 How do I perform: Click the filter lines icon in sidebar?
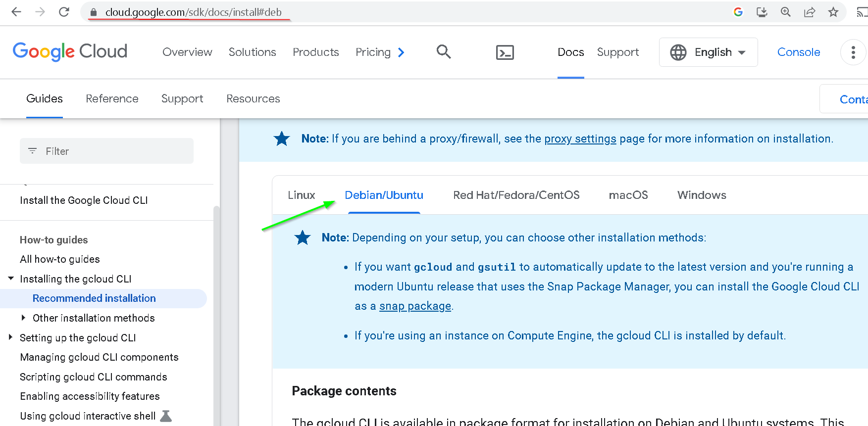point(33,151)
